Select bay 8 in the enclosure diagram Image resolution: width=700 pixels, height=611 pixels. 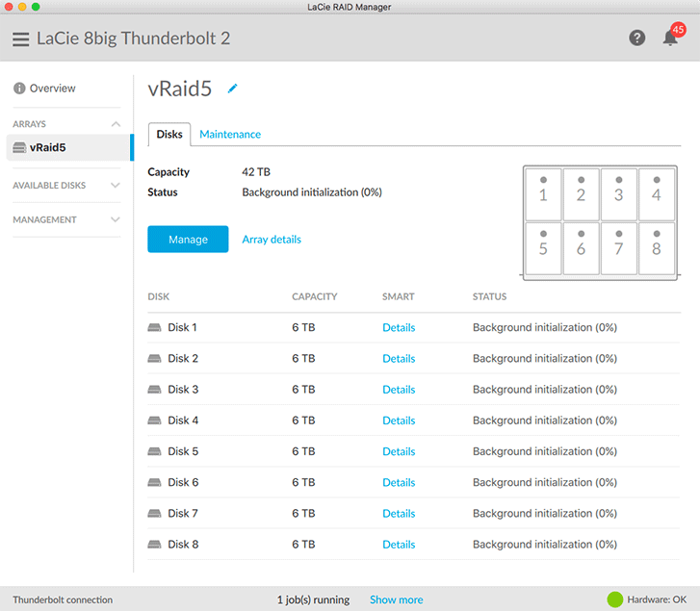pyautogui.click(x=657, y=248)
